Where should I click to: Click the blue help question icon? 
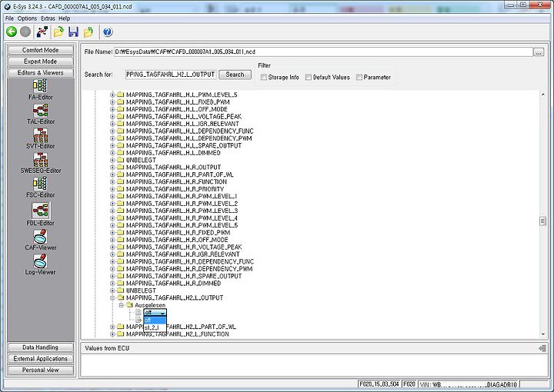coord(108,32)
